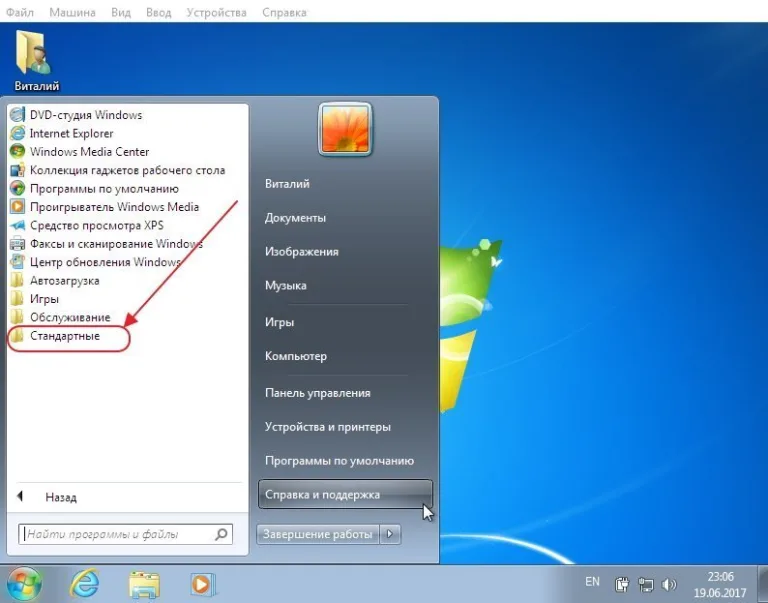
Task: Open the Файл menu
Action: tap(20, 12)
